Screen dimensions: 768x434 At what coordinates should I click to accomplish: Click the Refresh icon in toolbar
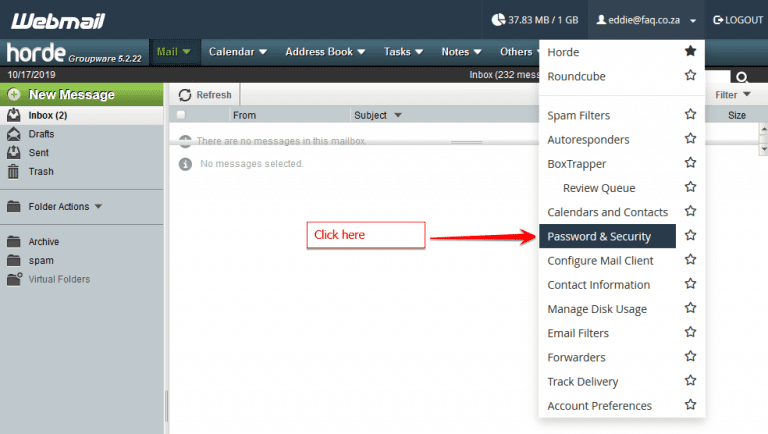[x=185, y=95]
